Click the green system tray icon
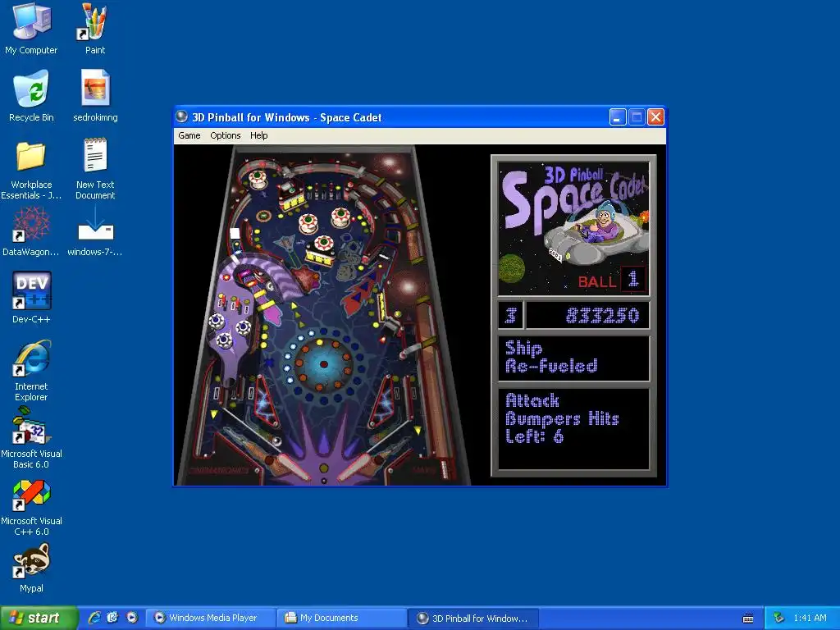The height and width of the screenshot is (630, 840). [779, 618]
